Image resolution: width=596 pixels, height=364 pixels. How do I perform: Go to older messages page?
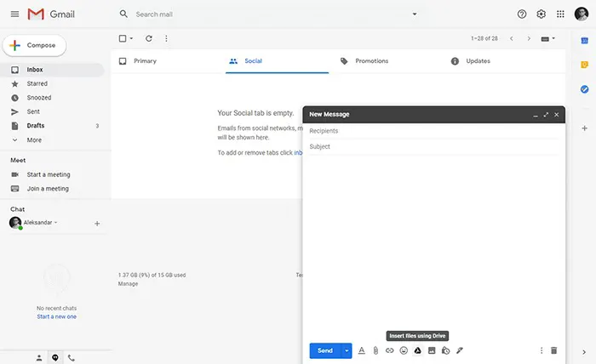529,38
